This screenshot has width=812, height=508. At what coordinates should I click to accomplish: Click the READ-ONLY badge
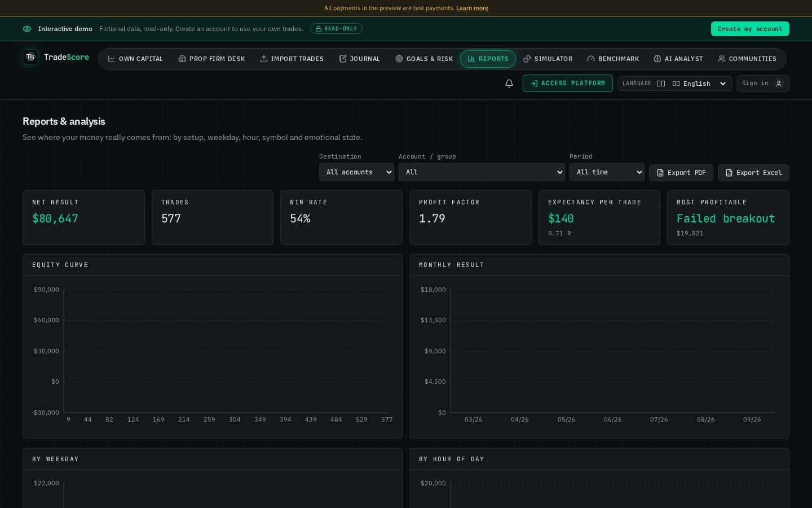(x=336, y=29)
